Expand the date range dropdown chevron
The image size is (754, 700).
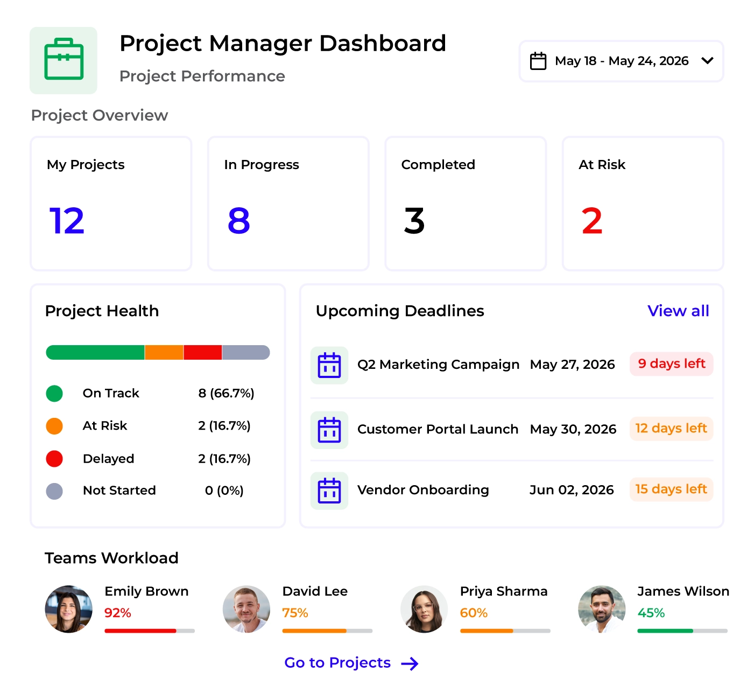(x=708, y=61)
